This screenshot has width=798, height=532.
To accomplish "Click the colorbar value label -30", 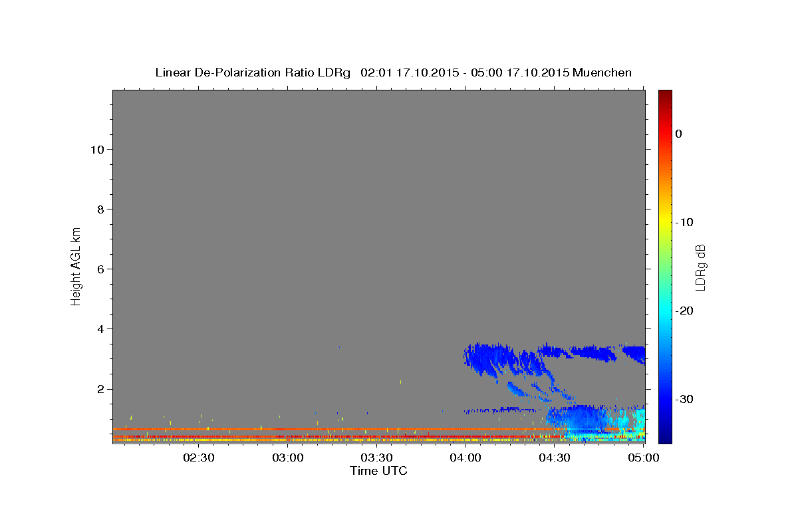I will pyautogui.click(x=685, y=399).
